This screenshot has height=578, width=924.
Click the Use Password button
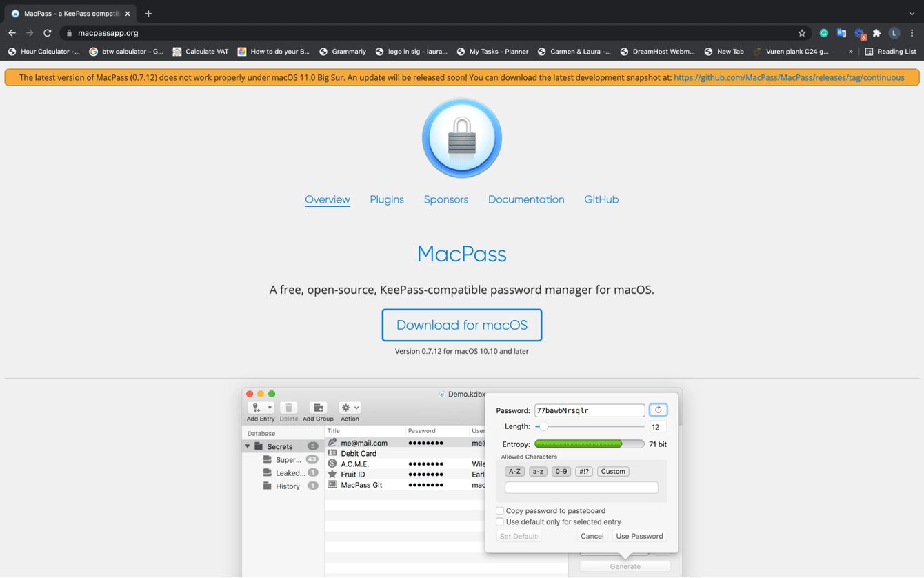coord(639,536)
